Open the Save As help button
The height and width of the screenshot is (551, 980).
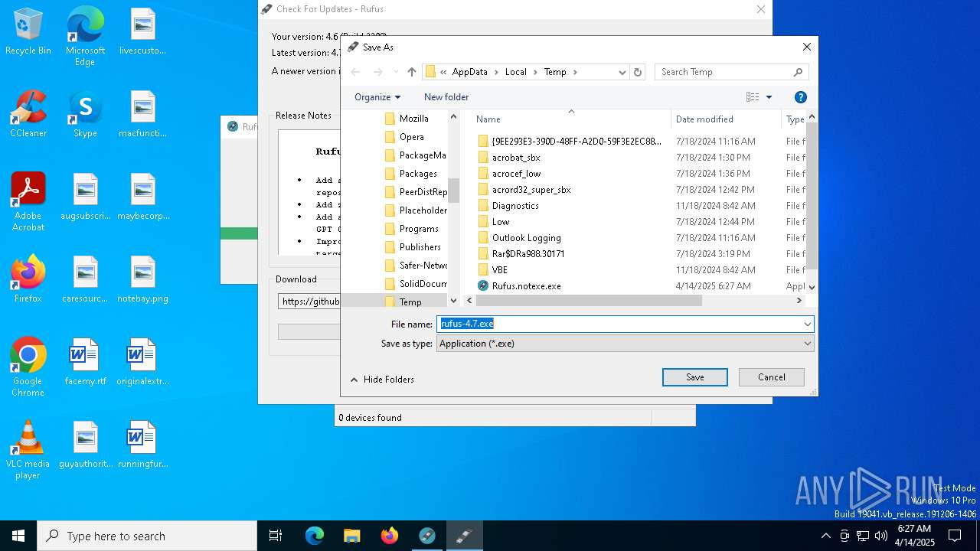(800, 97)
